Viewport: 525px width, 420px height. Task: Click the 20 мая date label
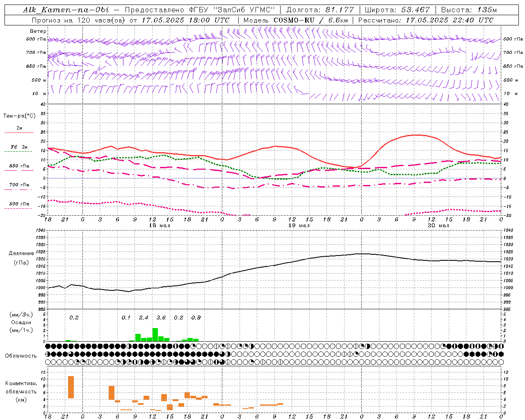click(x=438, y=226)
